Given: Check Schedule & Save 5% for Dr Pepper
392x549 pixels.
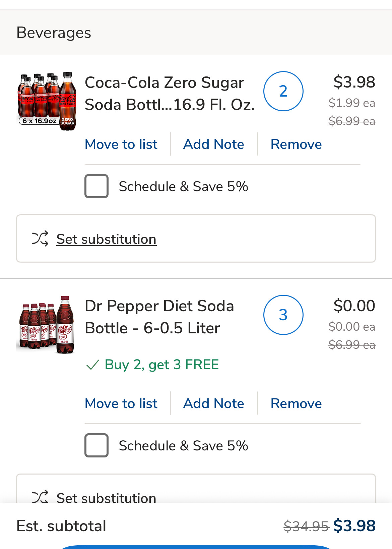Looking at the screenshot, I should [x=96, y=445].
